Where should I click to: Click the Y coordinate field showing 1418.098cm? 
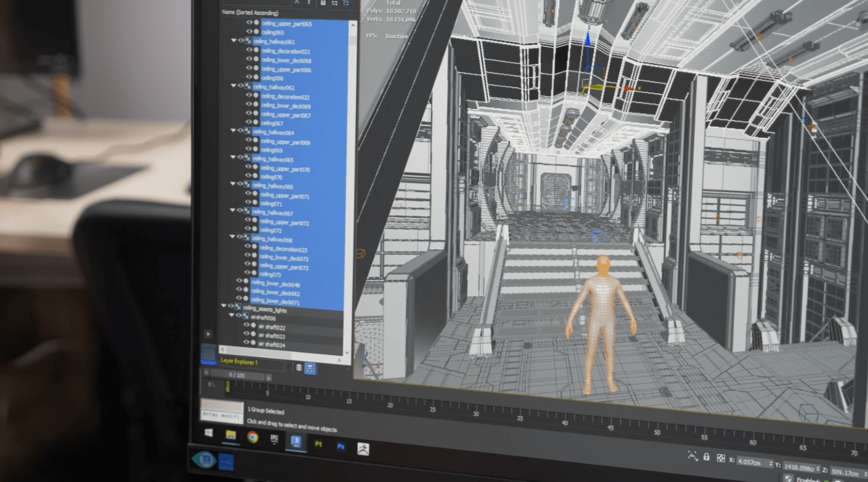(x=802, y=468)
